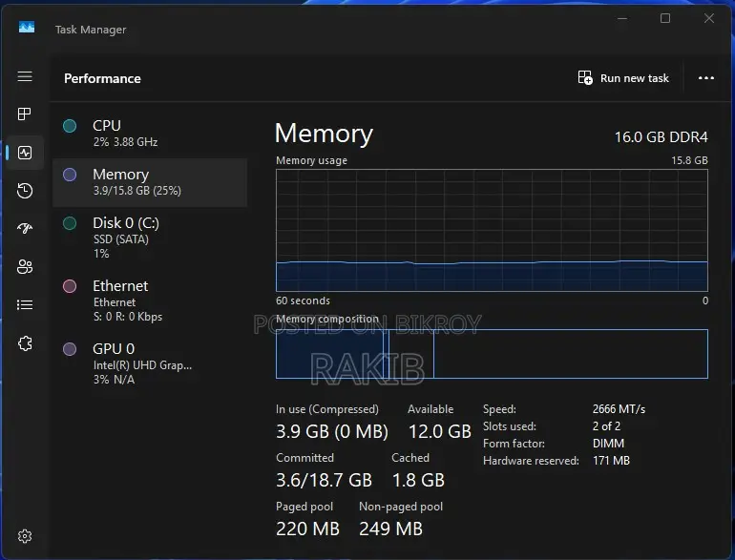Click the Available value 12.0 GB
735x560 pixels.
tap(440, 431)
